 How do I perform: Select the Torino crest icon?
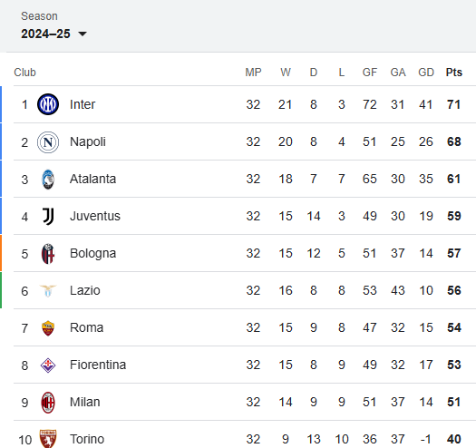(48, 439)
